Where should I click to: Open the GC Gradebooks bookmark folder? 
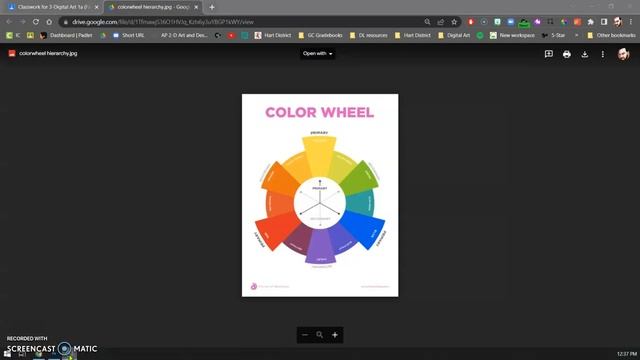tap(320, 36)
